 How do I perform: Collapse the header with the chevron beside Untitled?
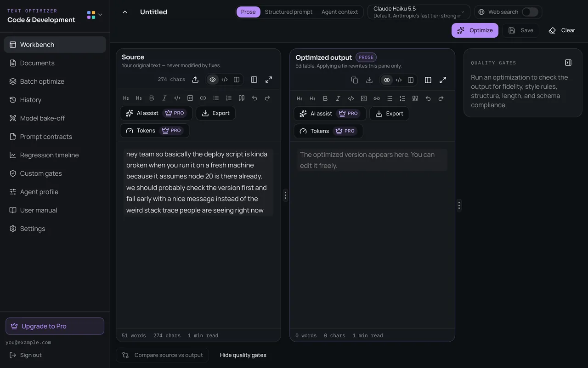tap(125, 12)
